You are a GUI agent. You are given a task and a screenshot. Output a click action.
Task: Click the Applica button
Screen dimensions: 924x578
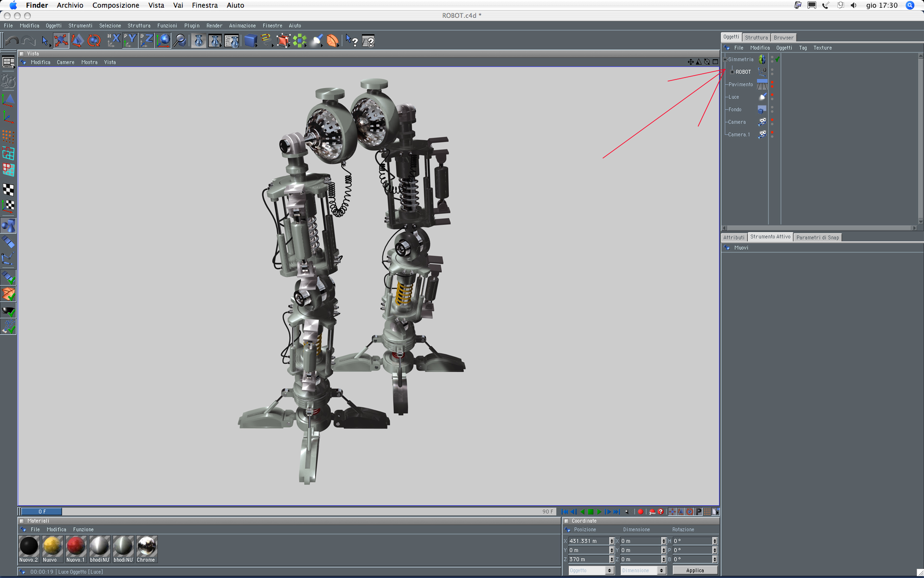[694, 570]
